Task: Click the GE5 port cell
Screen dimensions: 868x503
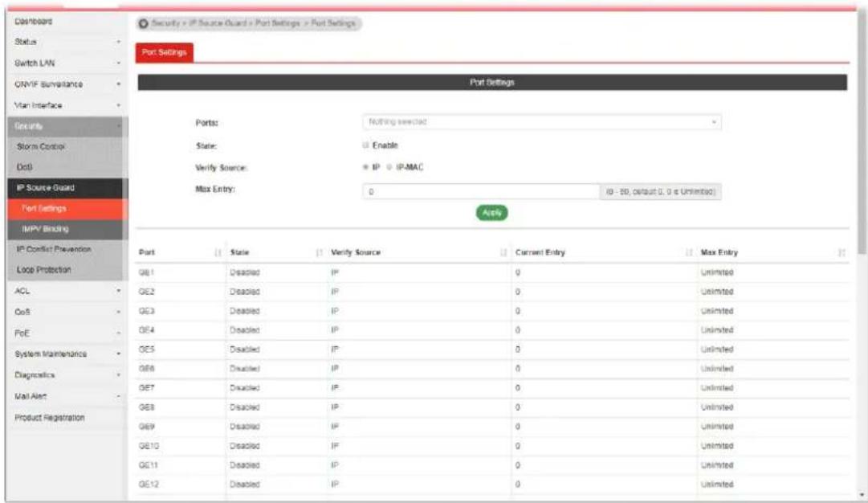Action: coord(180,350)
